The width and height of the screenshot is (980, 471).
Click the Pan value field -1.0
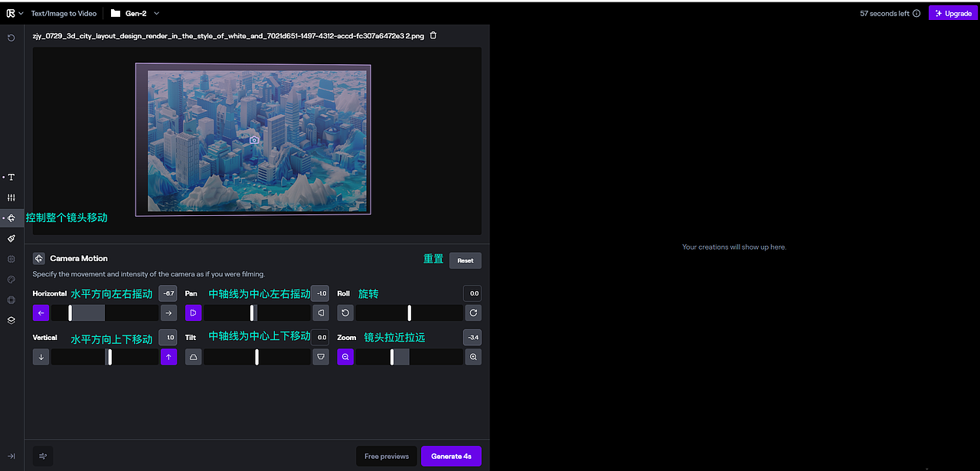[320, 293]
